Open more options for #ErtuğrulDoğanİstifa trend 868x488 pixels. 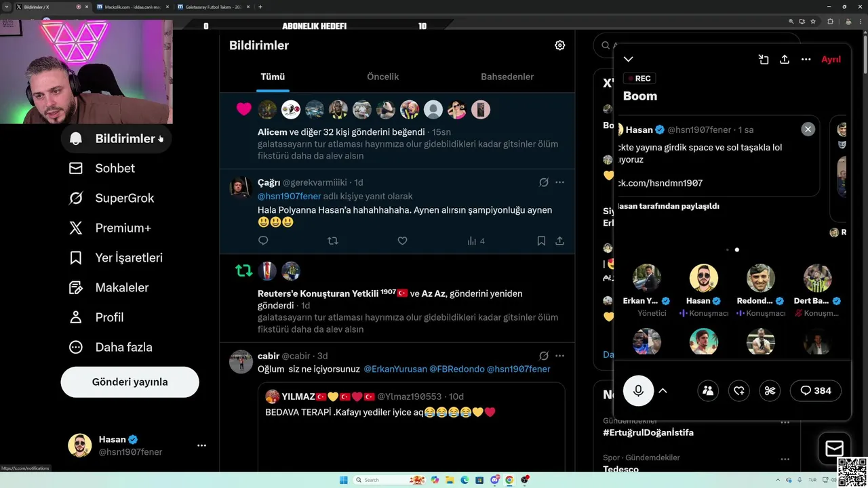click(785, 422)
